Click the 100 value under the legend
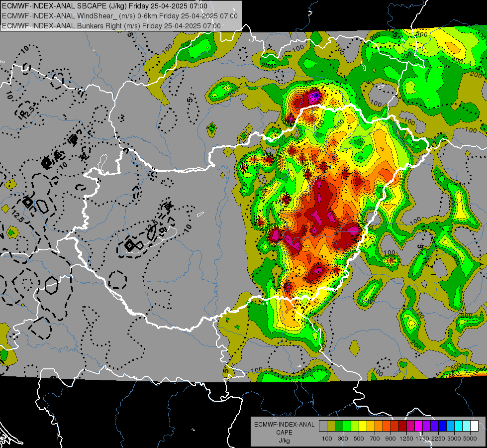 pos(327,439)
